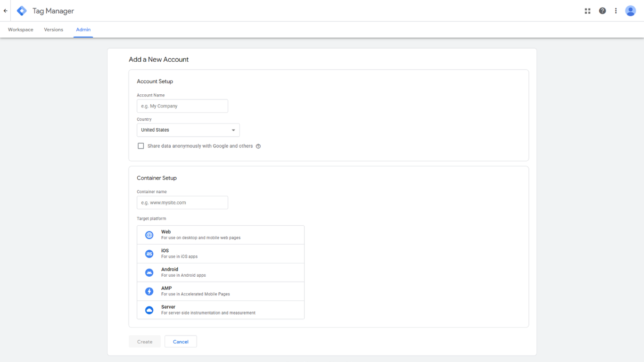Click the Create button
The height and width of the screenshot is (362, 644).
point(144,341)
